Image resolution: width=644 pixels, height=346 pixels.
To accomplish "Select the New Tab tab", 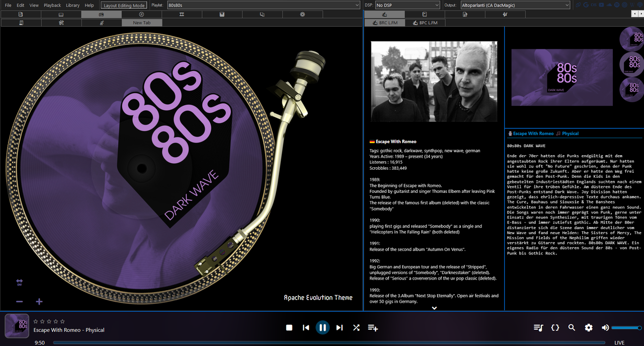I will pyautogui.click(x=142, y=23).
